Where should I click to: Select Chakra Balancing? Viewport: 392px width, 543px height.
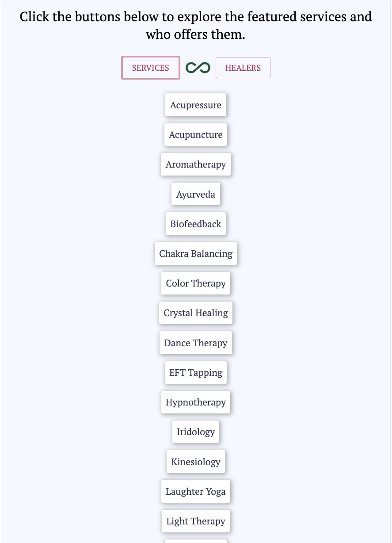195,253
